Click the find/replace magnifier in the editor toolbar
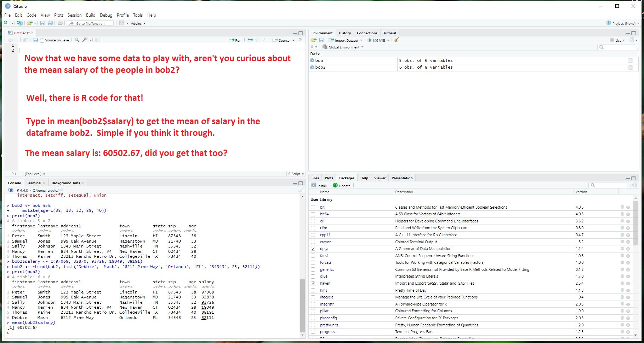 77,40
